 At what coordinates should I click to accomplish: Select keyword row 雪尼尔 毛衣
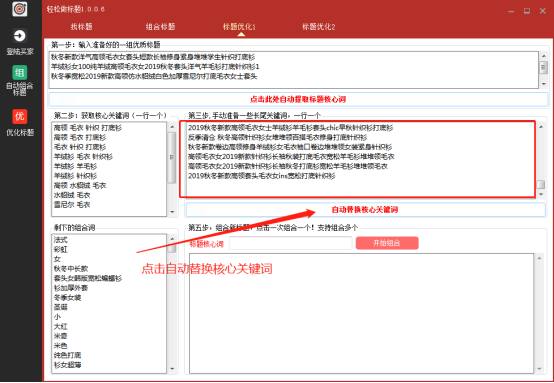[72, 205]
